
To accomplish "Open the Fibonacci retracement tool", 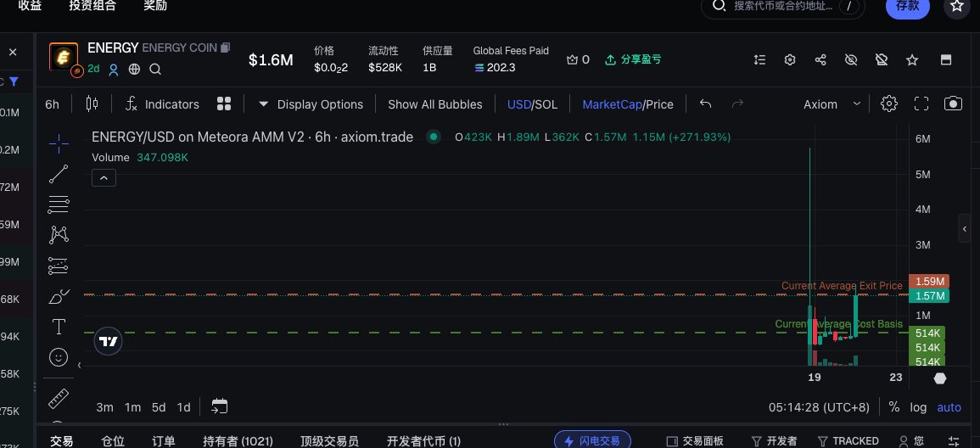I will coord(59,204).
